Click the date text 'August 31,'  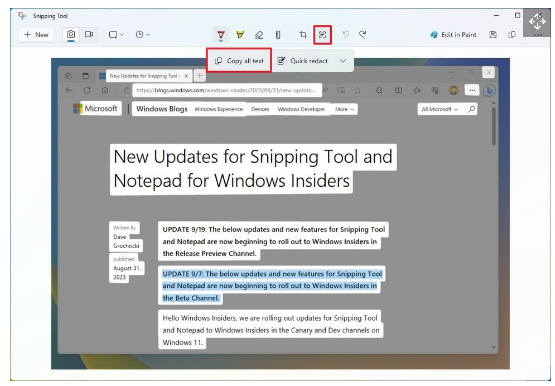[127, 269]
